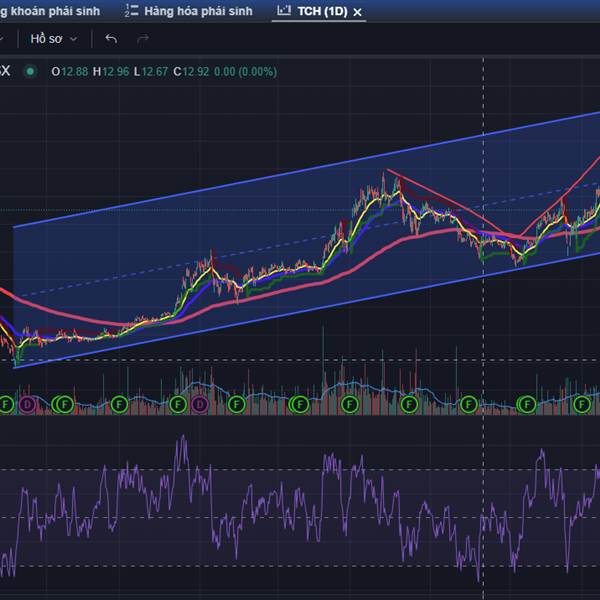Open the Hồ sơ dropdown menu
The height and width of the screenshot is (600, 600).
coord(54,39)
